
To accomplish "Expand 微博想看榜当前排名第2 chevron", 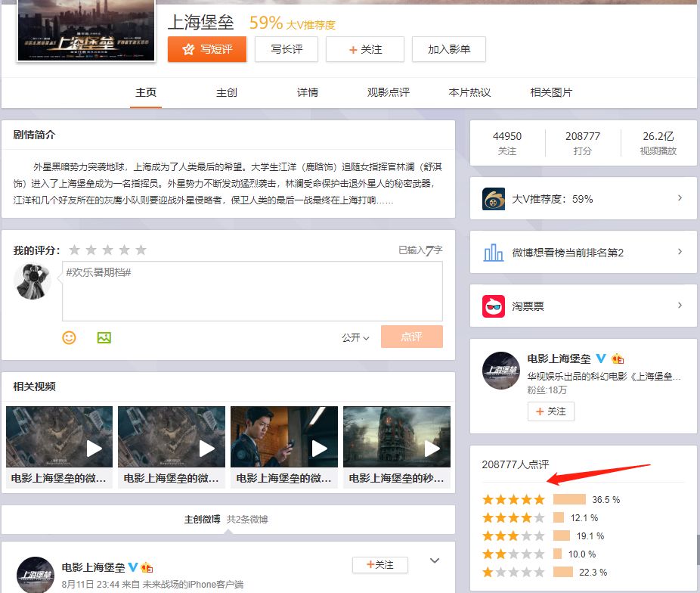I will click(x=680, y=251).
